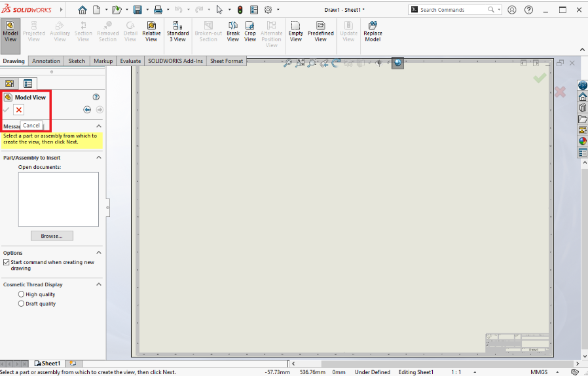Viewport: 588px width, 376px height.
Task: Toggle Start command when creating new drawing
Action: (6, 262)
